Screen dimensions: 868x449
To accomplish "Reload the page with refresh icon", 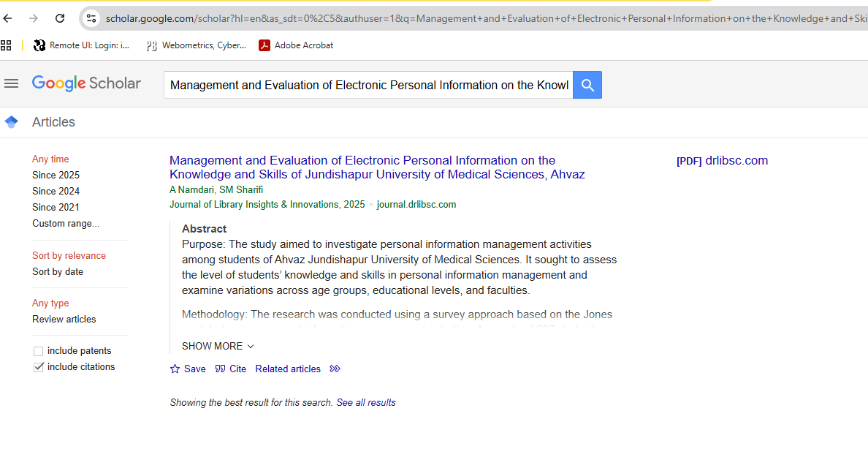I will (60, 18).
